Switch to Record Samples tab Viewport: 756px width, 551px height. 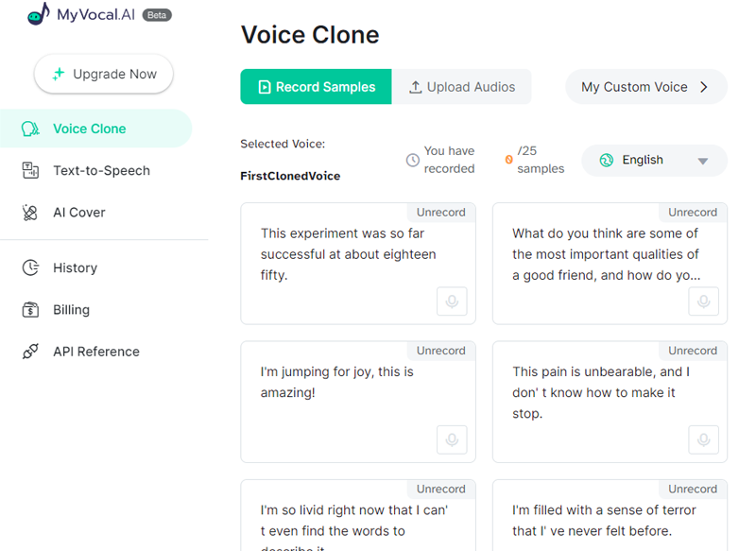coord(316,87)
